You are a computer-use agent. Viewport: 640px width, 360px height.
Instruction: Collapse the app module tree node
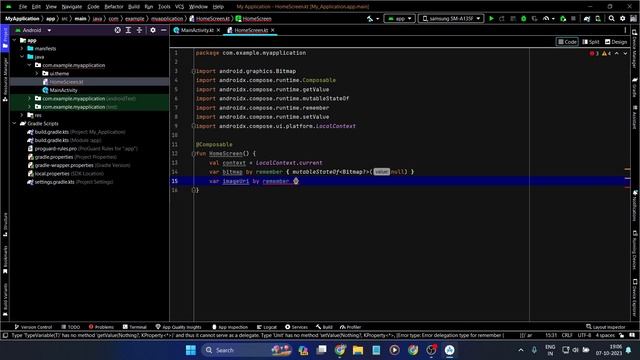(15, 40)
